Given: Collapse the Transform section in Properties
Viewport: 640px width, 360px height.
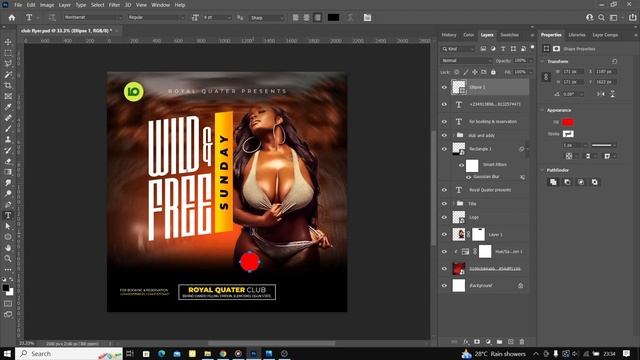Looking at the screenshot, I should pos(542,61).
